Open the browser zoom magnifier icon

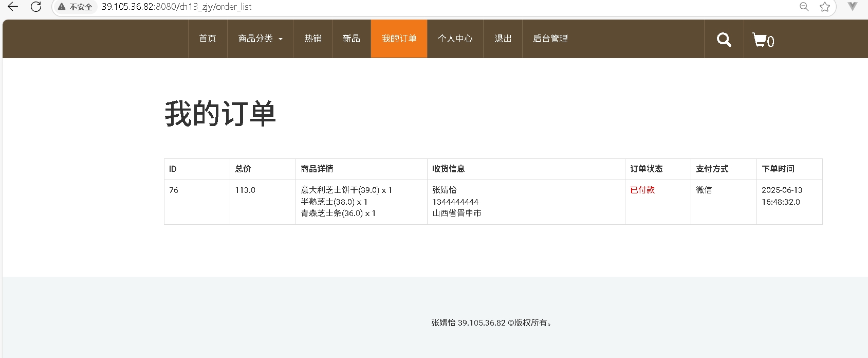click(x=804, y=7)
